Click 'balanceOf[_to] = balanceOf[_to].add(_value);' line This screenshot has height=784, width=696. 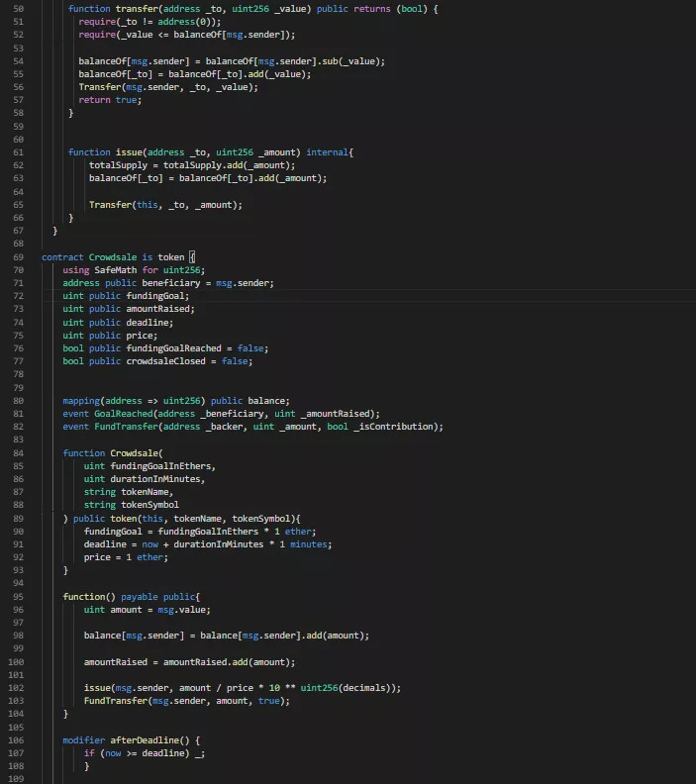[194, 74]
